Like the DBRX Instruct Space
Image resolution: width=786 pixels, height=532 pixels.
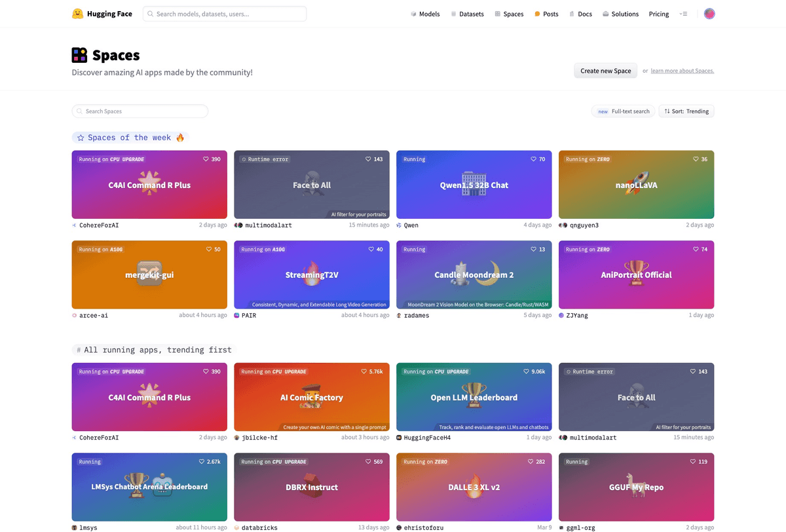(368, 462)
